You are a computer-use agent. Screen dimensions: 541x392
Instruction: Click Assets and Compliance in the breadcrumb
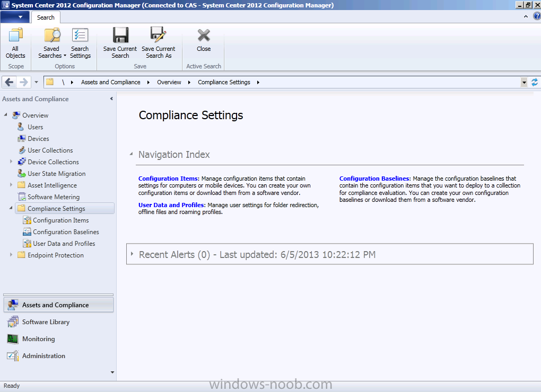[111, 82]
